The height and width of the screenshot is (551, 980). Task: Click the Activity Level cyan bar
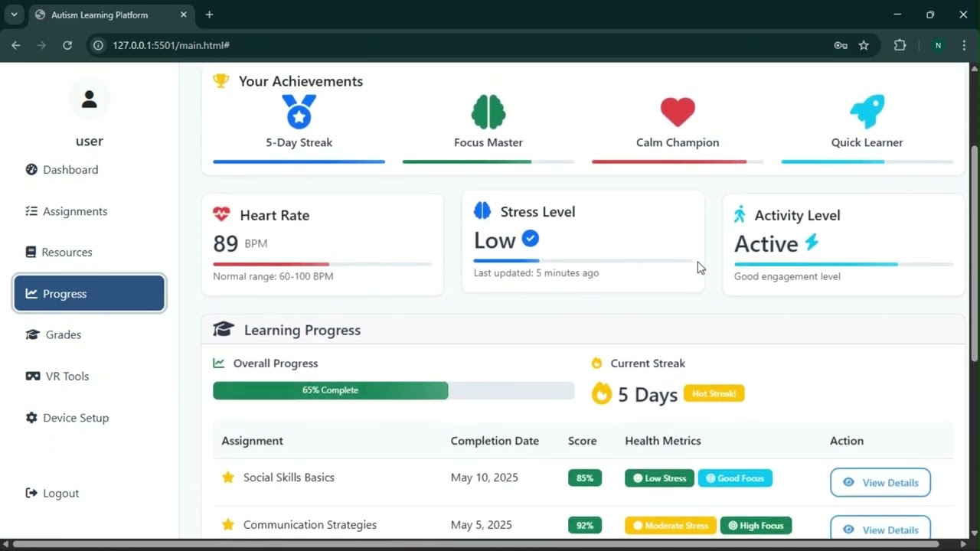844,264
